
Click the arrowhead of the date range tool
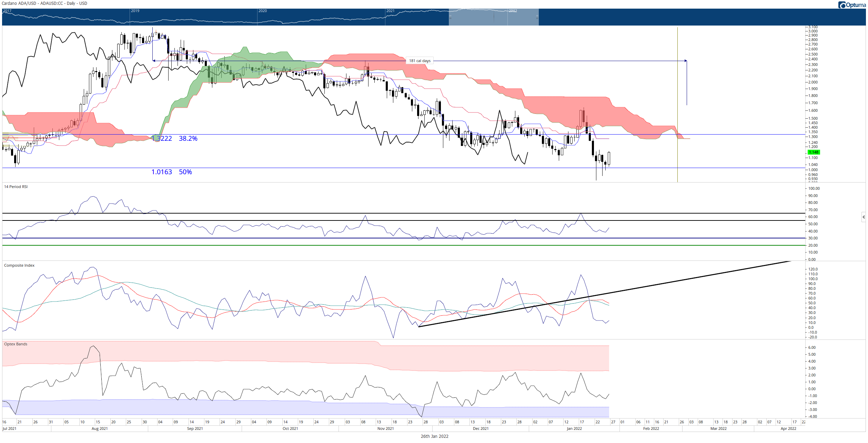(686, 61)
